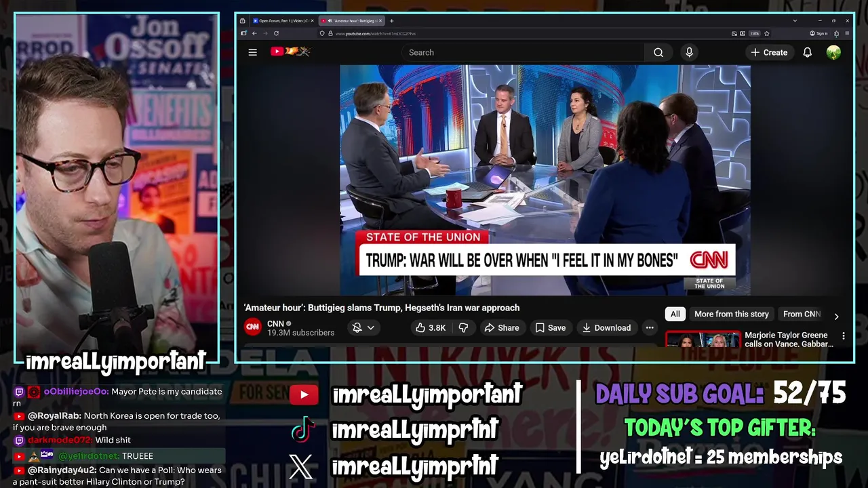The height and width of the screenshot is (488, 868).
Task: Open Marjorie Taylor Greene video title
Action: coord(789,340)
